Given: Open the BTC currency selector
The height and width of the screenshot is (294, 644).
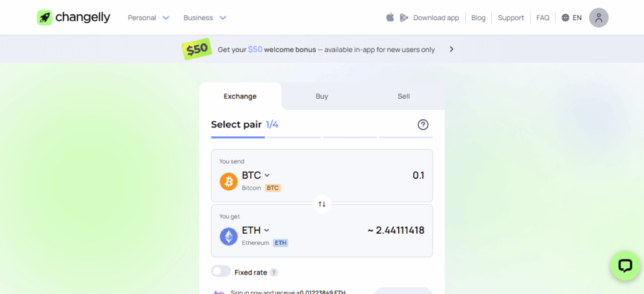Looking at the screenshot, I should [x=256, y=175].
